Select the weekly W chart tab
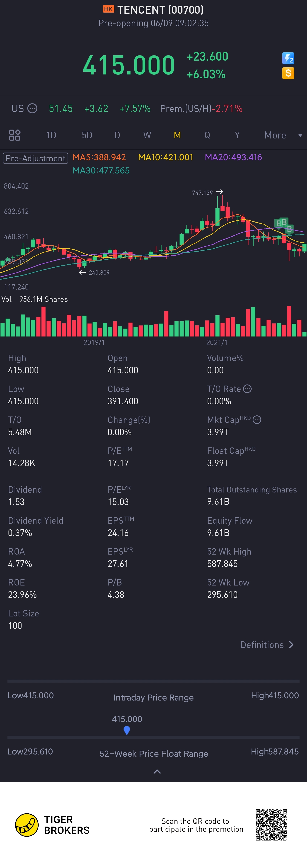The width and height of the screenshot is (307, 868). click(147, 135)
